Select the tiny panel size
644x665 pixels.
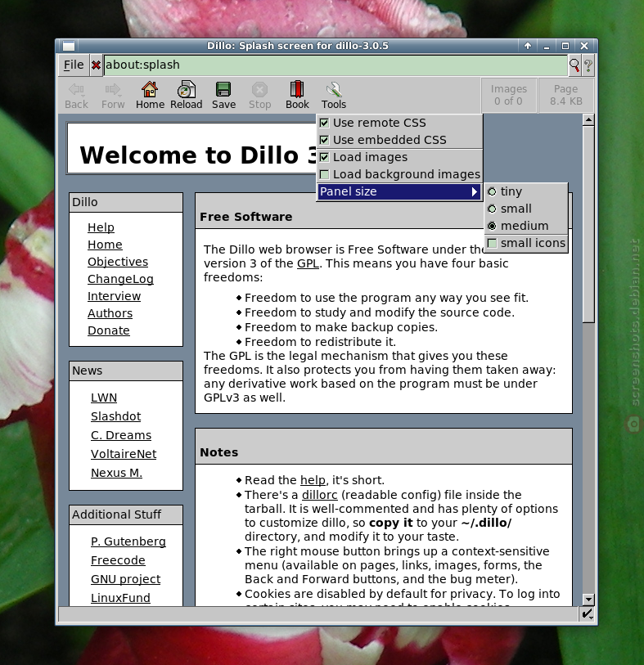(526, 191)
